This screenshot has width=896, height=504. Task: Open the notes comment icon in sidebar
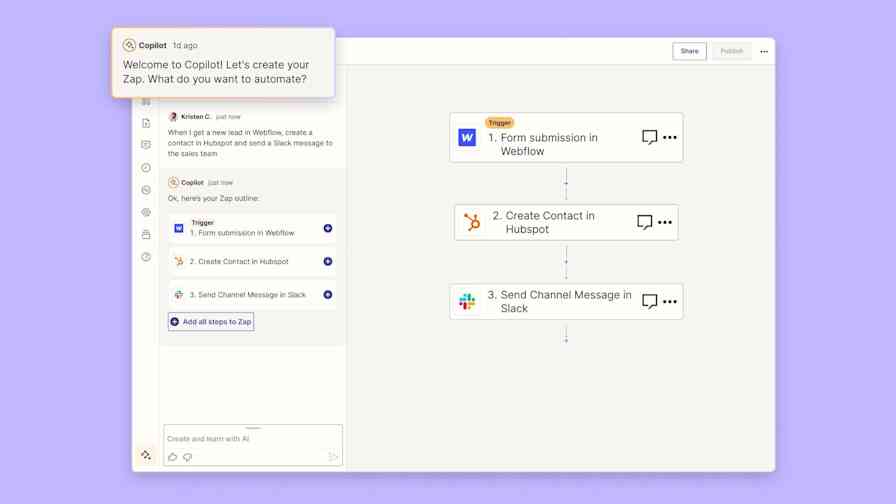click(x=146, y=145)
